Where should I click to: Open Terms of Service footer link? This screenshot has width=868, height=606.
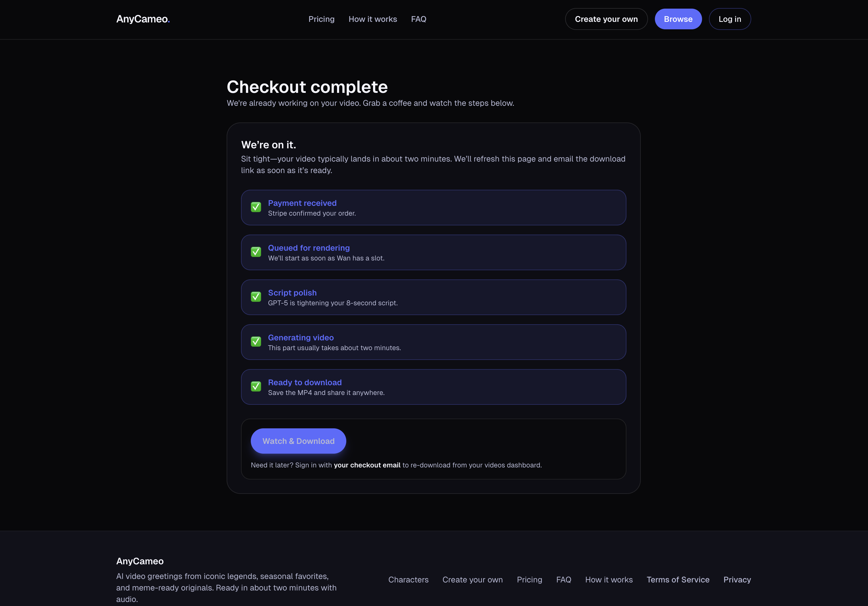click(x=678, y=580)
